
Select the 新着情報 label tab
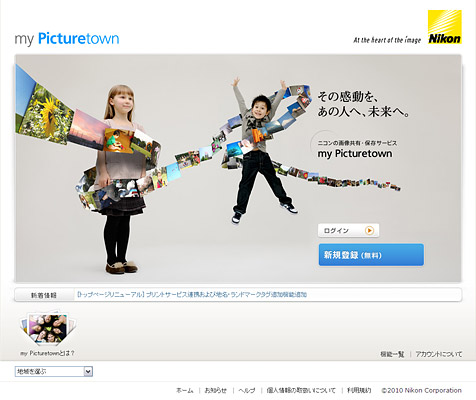[44, 295]
